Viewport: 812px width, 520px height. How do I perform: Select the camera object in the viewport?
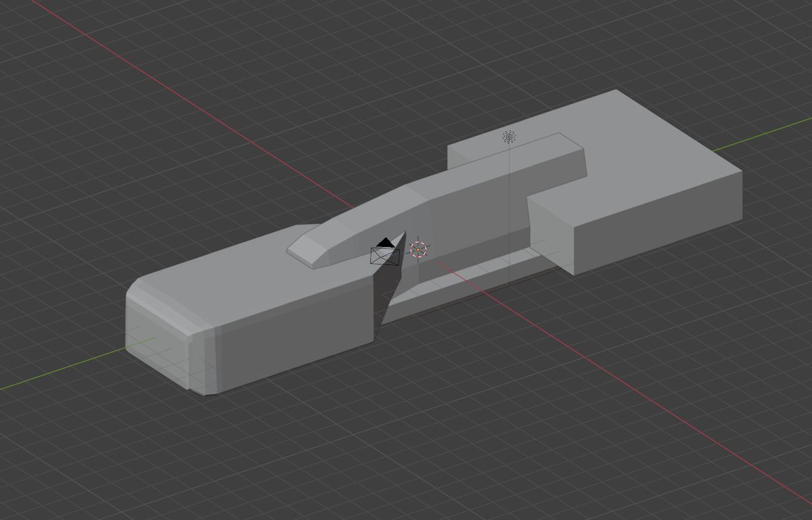point(385,253)
